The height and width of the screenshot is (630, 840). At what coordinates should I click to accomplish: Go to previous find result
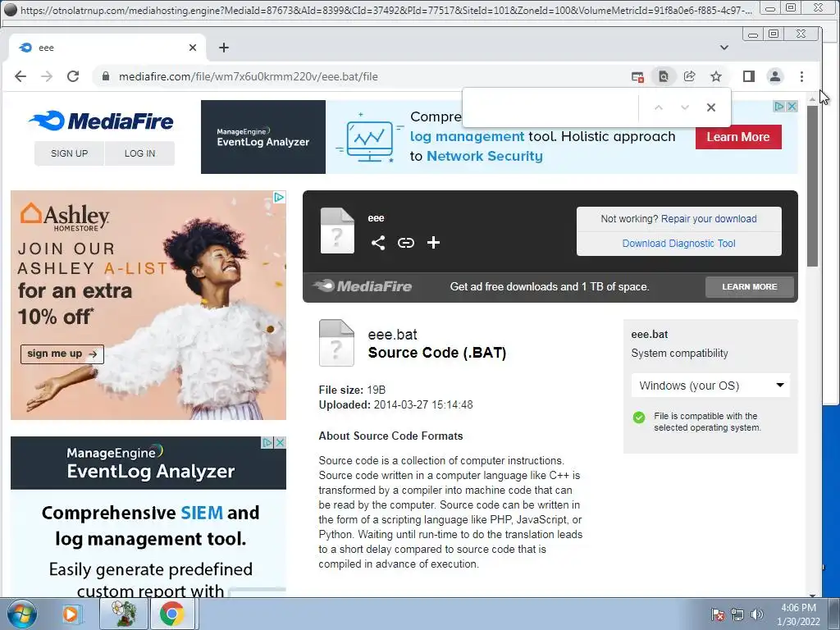click(x=659, y=107)
